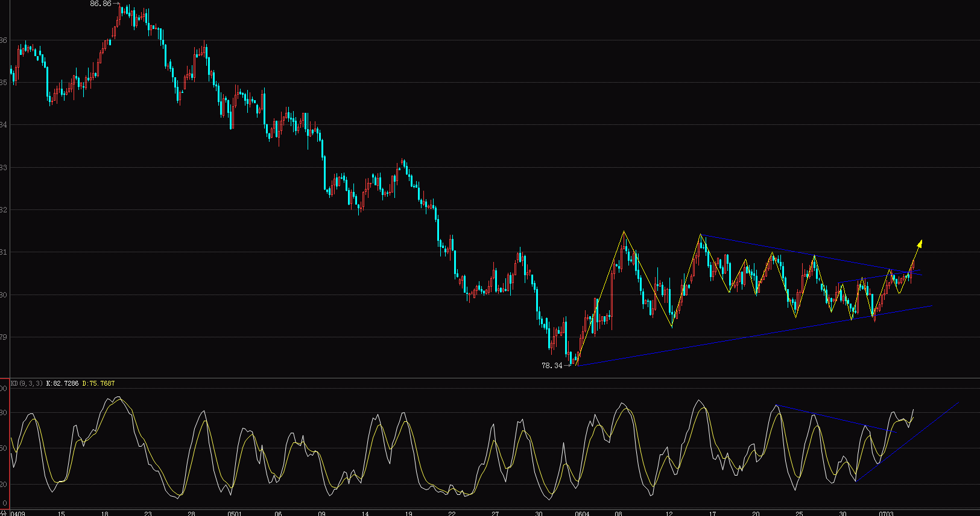Select the ascending blue trendline on the KD panel
Screen dimensions: 980x516
[906, 442]
